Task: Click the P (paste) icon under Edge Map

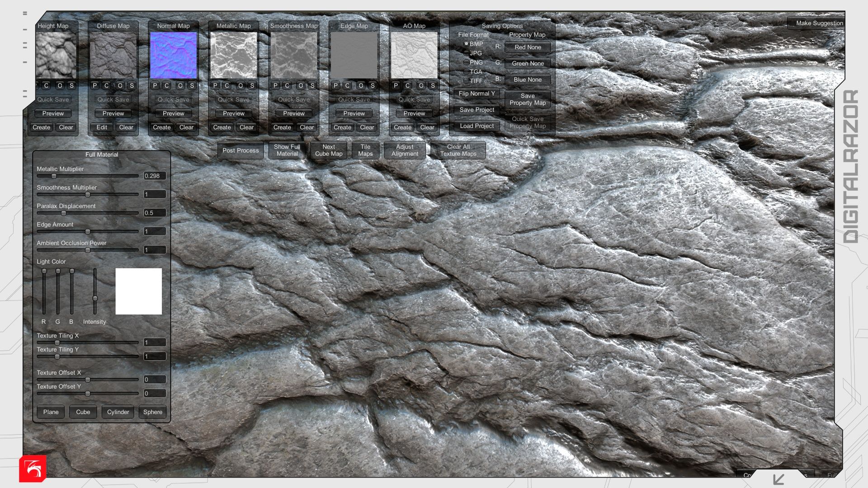Action: [335, 85]
